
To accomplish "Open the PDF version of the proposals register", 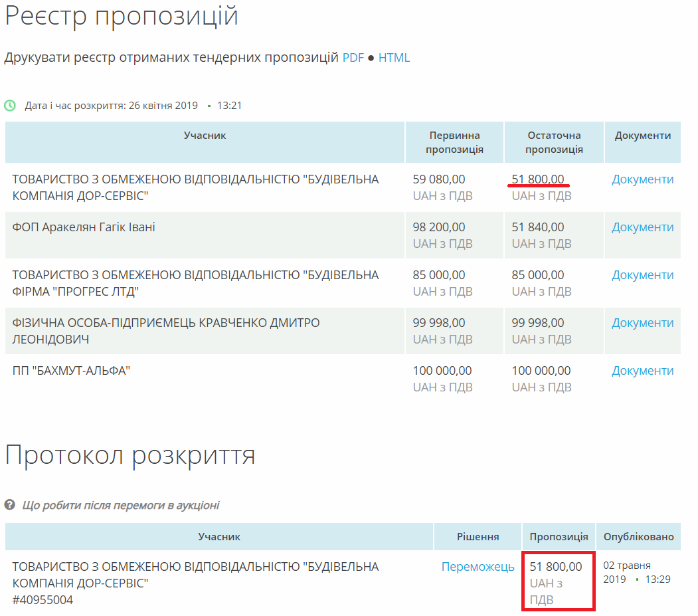I will (x=353, y=58).
